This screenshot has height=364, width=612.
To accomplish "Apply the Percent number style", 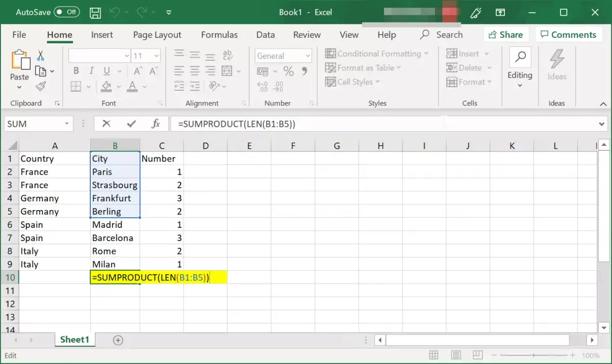I will tap(288, 71).
